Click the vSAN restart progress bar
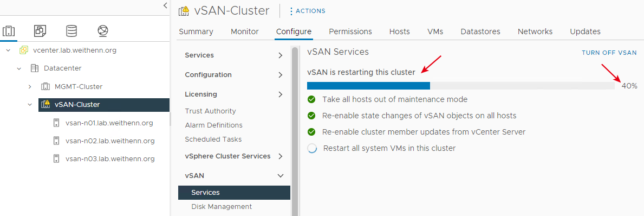Screen dimensions: 644x216 [461, 86]
